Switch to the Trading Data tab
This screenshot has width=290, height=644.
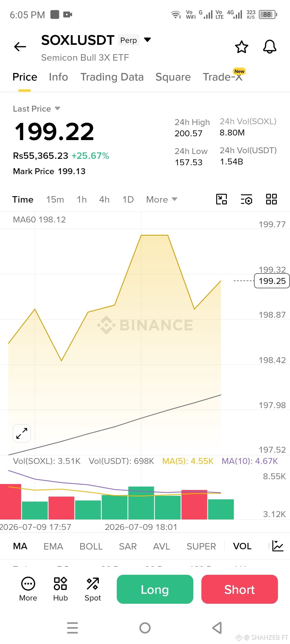point(112,77)
